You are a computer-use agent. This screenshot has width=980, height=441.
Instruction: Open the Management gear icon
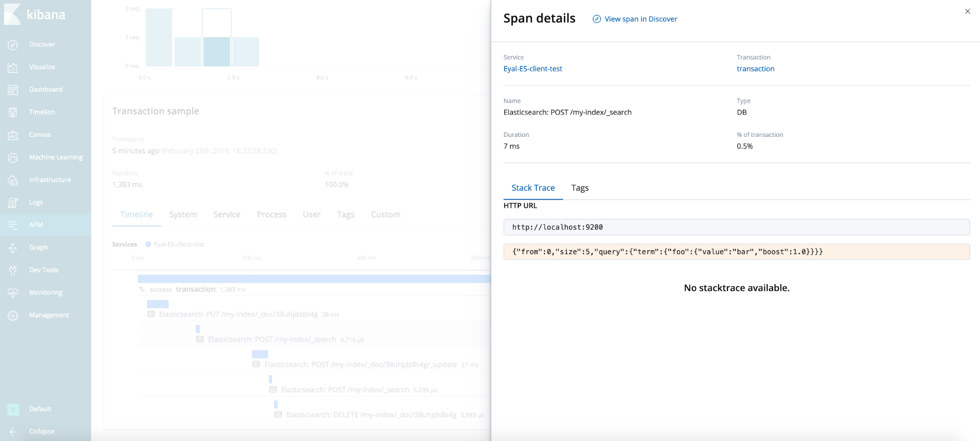pyautogui.click(x=13, y=315)
